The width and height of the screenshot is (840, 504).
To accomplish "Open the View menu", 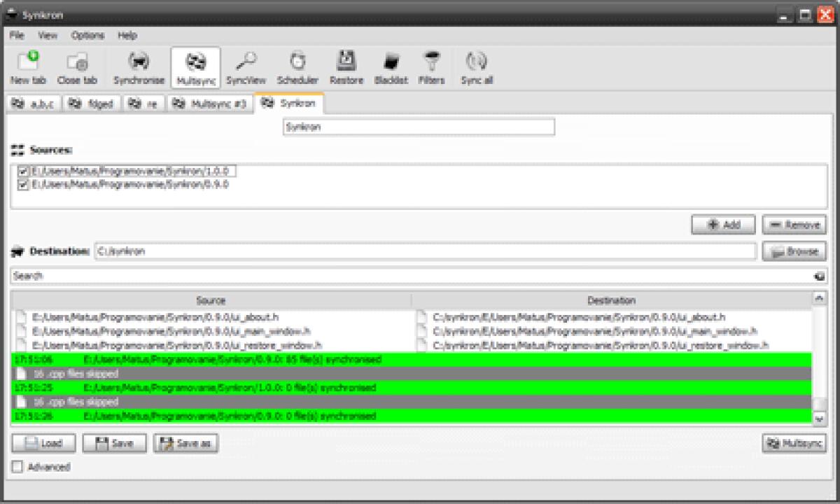I will click(48, 35).
